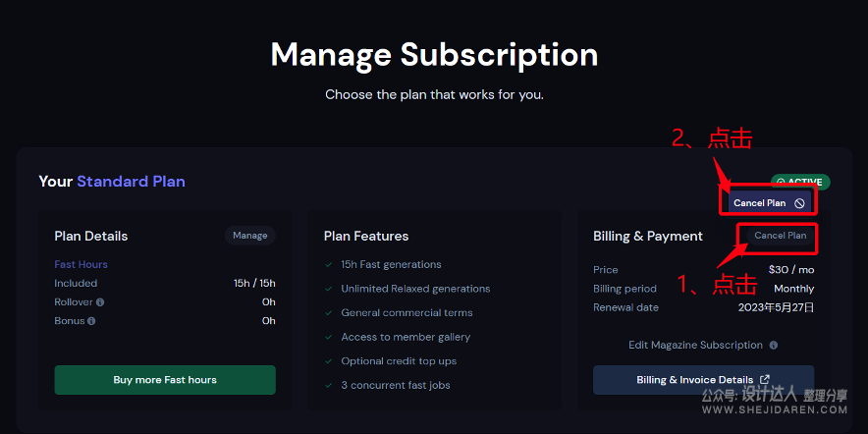
Task: Click Buy more Fast hours button
Action: click(165, 380)
